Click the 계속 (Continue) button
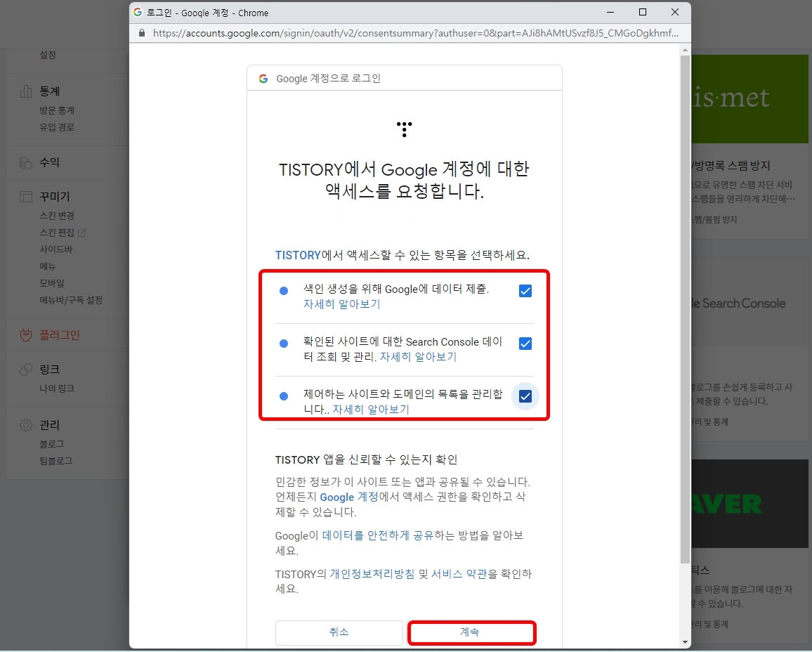The image size is (812, 652). tap(471, 632)
